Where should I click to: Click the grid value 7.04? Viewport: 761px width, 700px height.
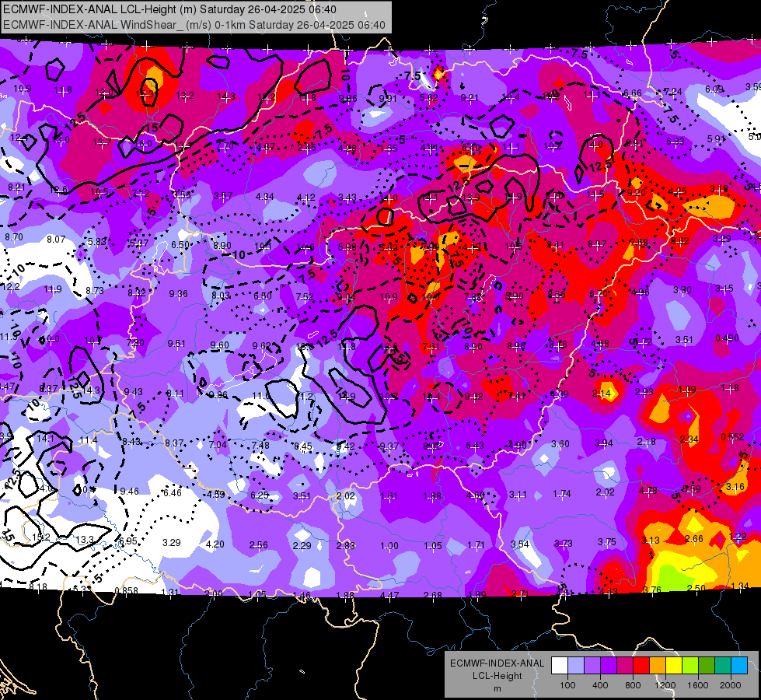pyautogui.click(x=218, y=444)
